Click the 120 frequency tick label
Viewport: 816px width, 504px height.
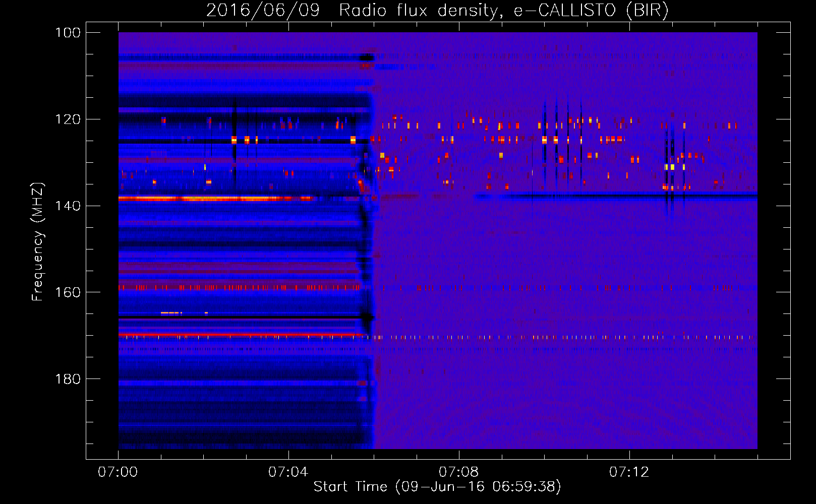coord(68,119)
